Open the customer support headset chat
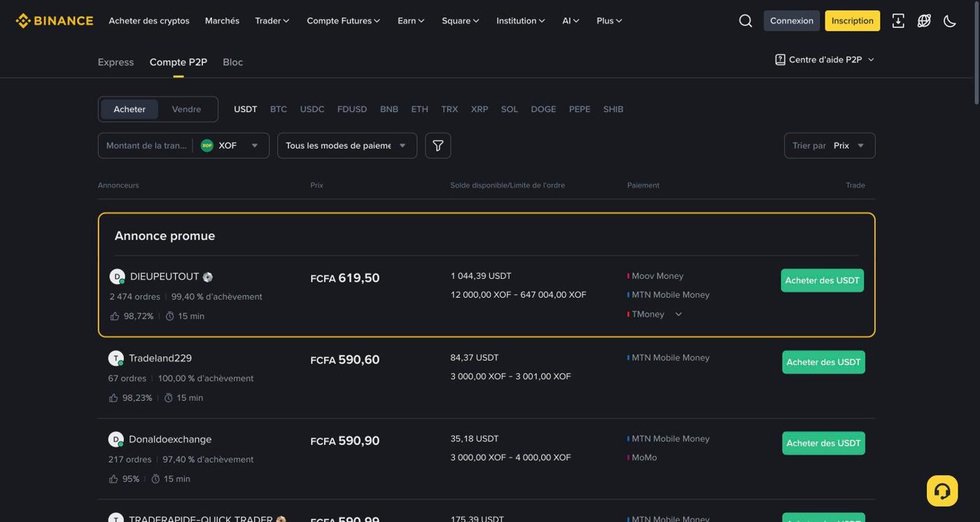 pyautogui.click(x=942, y=490)
